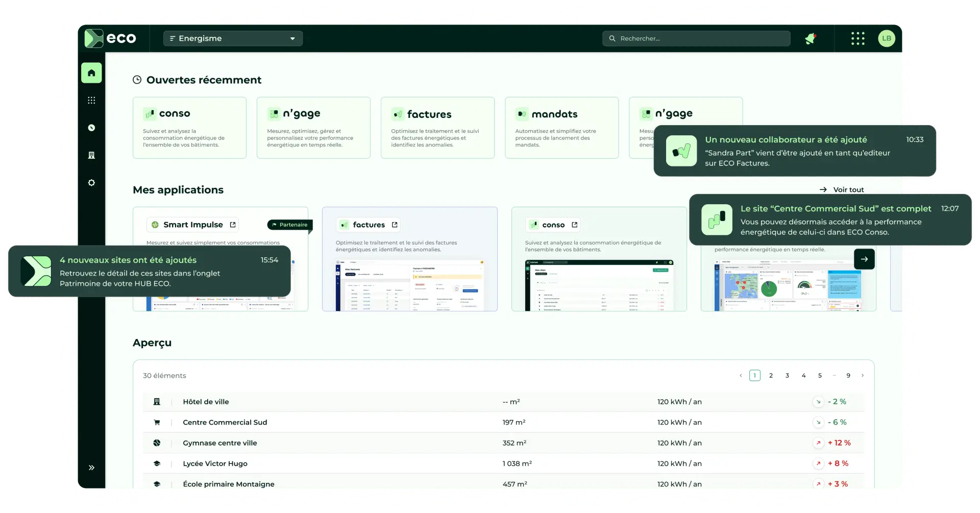Click the 197 m² surface value
The width and height of the screenshot is (980, 513).
514,422
